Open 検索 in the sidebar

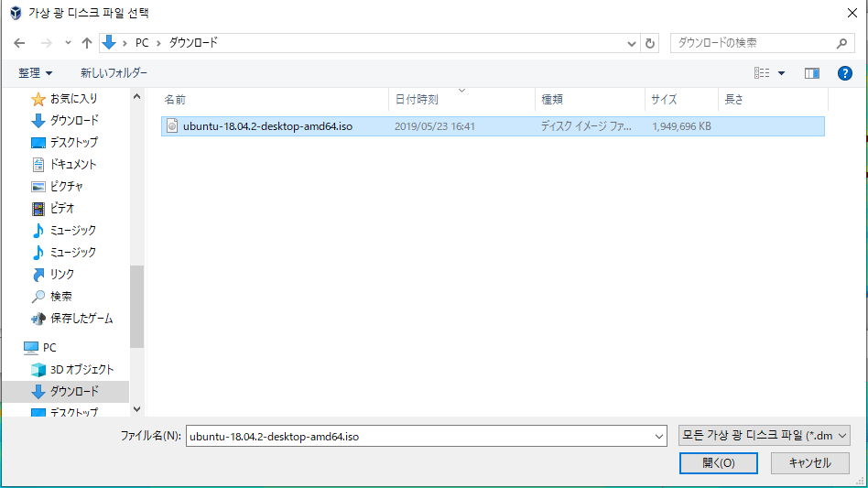coord(52,297)
